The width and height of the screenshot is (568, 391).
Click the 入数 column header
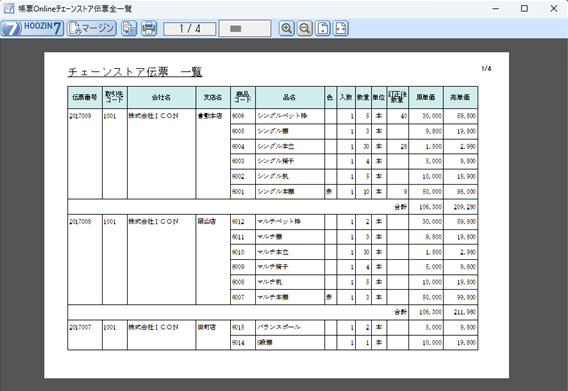click(x=346, y=97)
